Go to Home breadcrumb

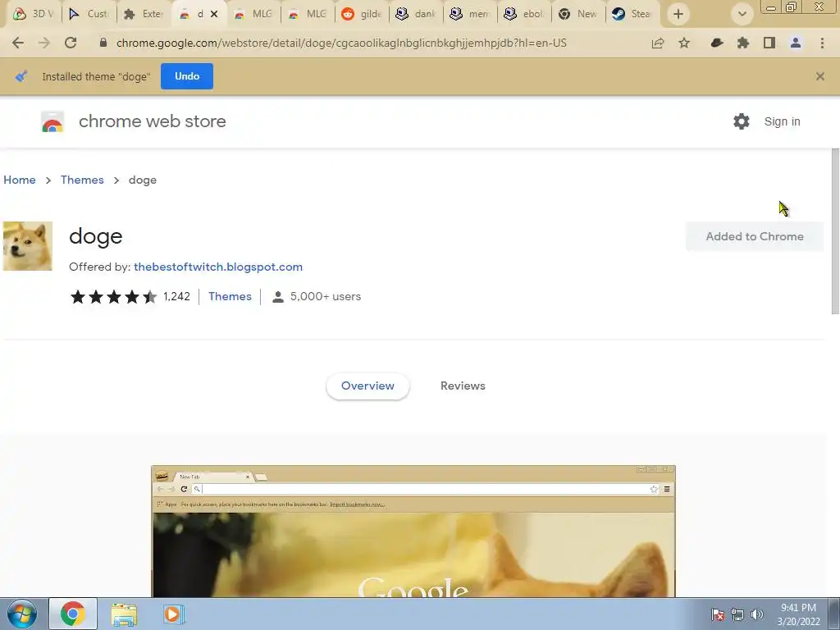tap(20, 180)
